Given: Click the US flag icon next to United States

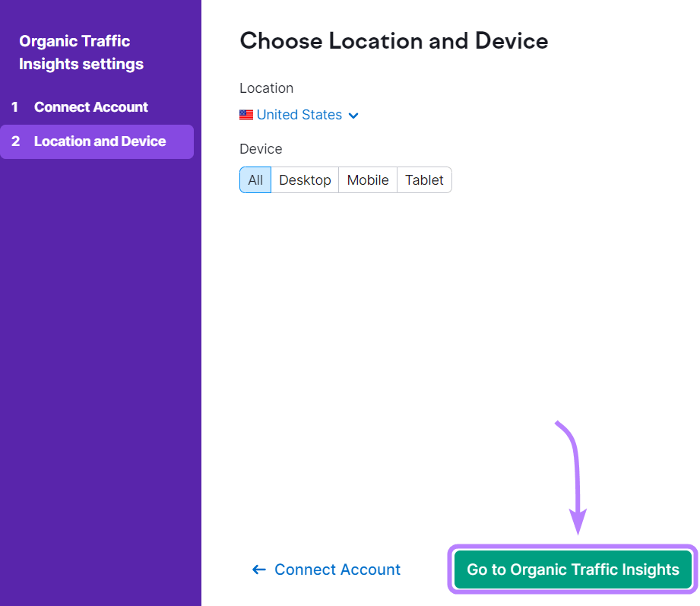Looking at the screenshot, I should [x=246, y=114].
